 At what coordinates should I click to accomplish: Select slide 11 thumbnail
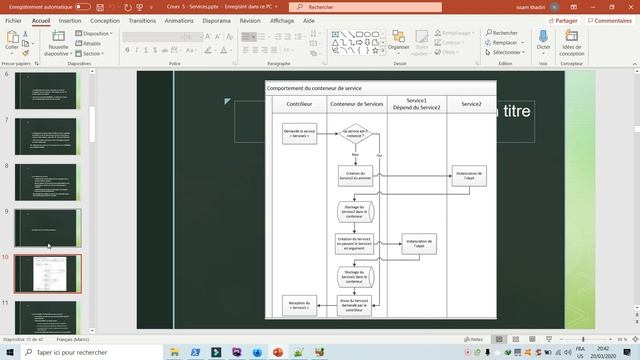(x=46, y=318)
